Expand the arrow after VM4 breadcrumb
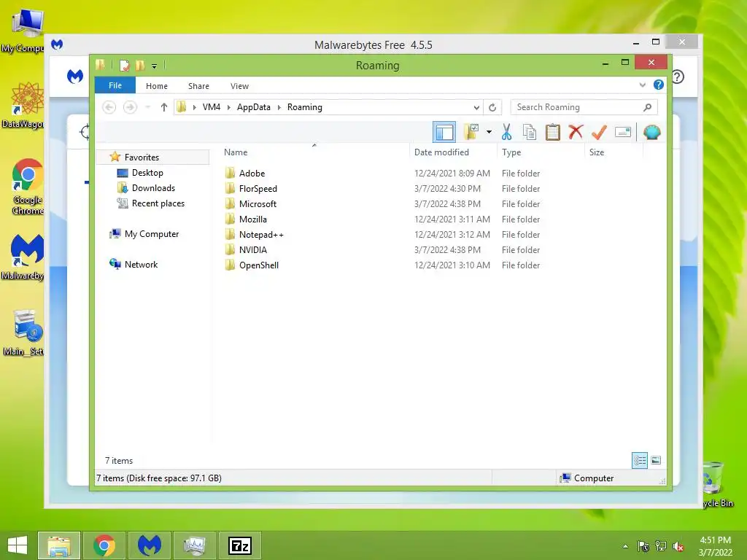 pos(228,107)
